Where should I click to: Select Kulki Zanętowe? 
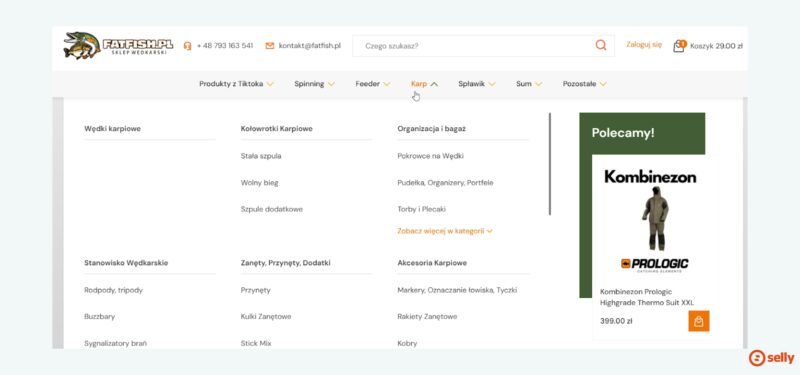click(266, 316)
